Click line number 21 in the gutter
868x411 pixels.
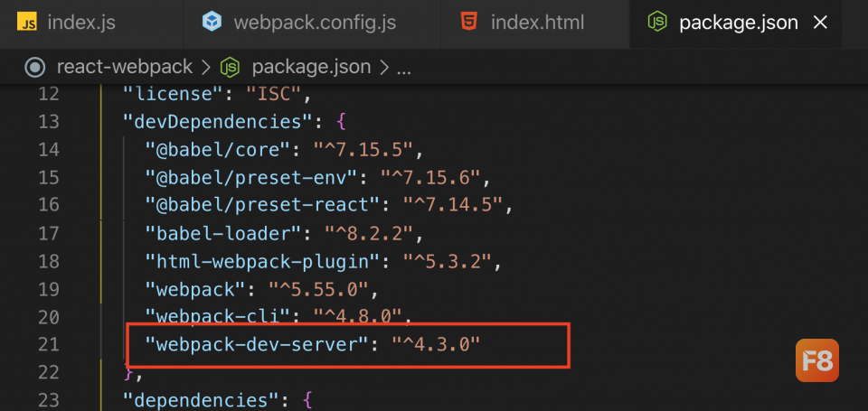pyautogui.click(x=49, y=345)
